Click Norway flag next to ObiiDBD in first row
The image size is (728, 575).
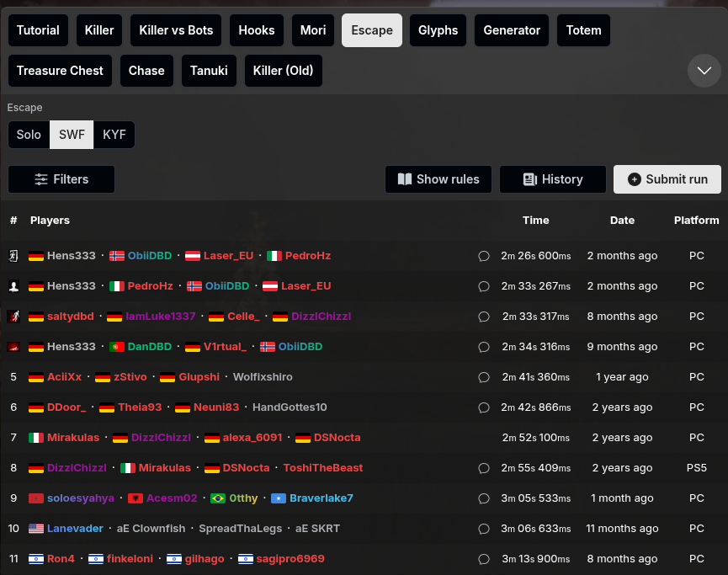(x=116, y=256)
